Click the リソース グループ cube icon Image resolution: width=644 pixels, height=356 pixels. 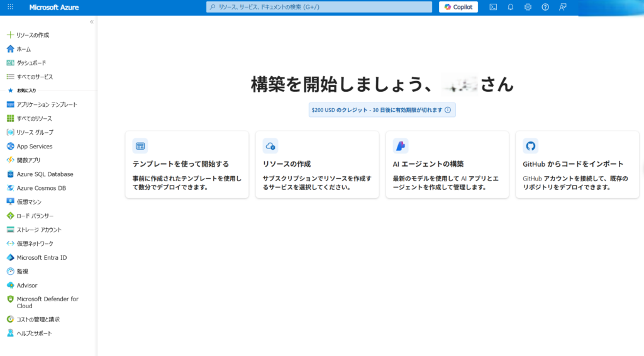[x=10, y=132]
